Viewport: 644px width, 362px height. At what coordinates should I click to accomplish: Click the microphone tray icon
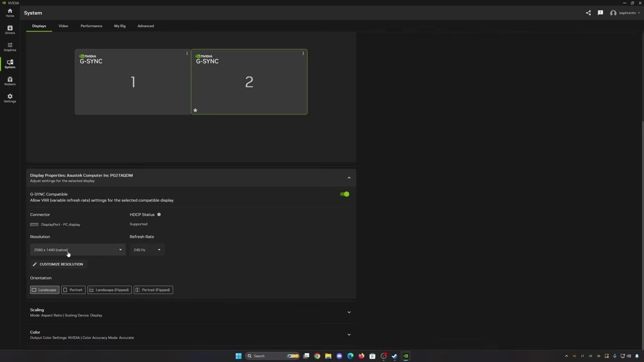pos(614,356)
